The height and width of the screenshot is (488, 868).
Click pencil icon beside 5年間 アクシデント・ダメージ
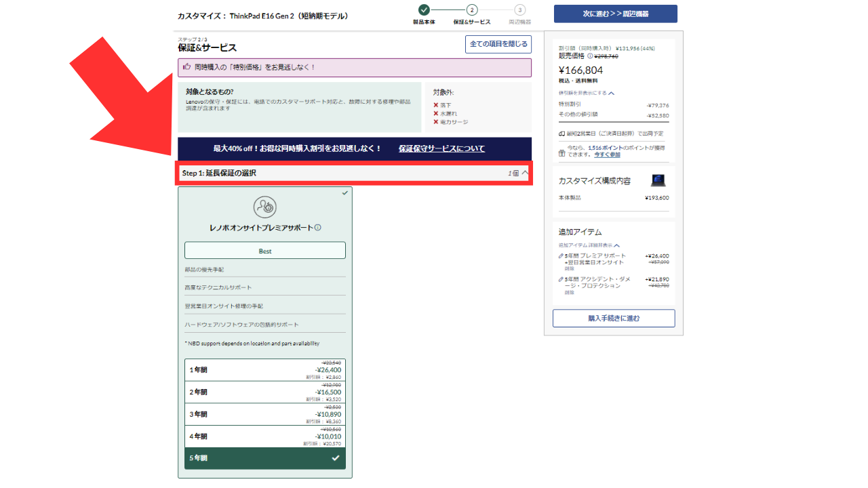tap(561, 280)
